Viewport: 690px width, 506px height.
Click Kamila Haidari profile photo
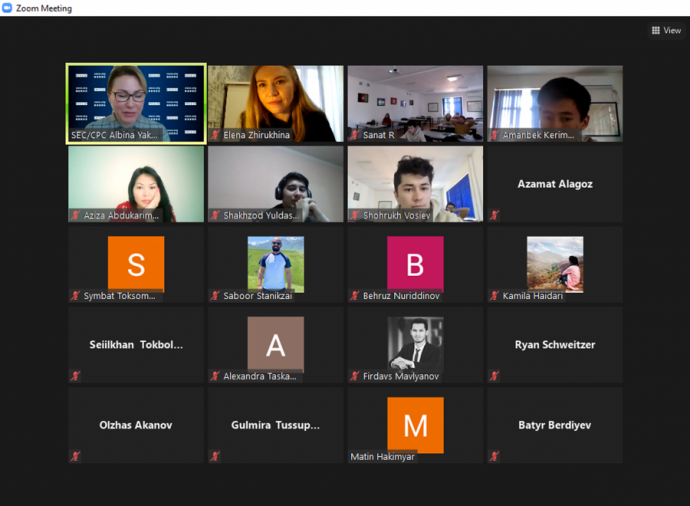click(555, 264)
